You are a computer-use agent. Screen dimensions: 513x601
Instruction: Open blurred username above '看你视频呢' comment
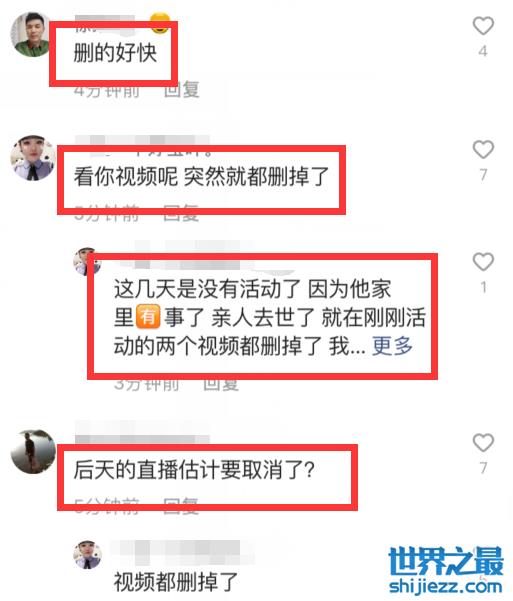pos(143,145)
